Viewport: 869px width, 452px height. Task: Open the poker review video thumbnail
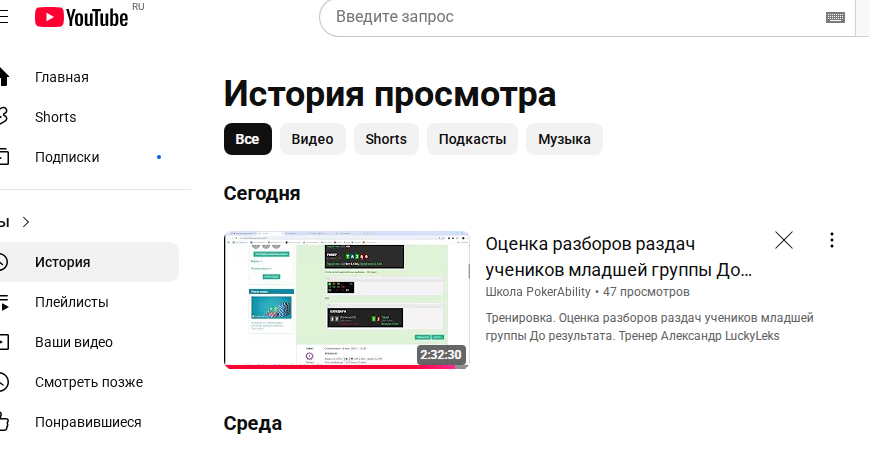[x=346, y=300]
